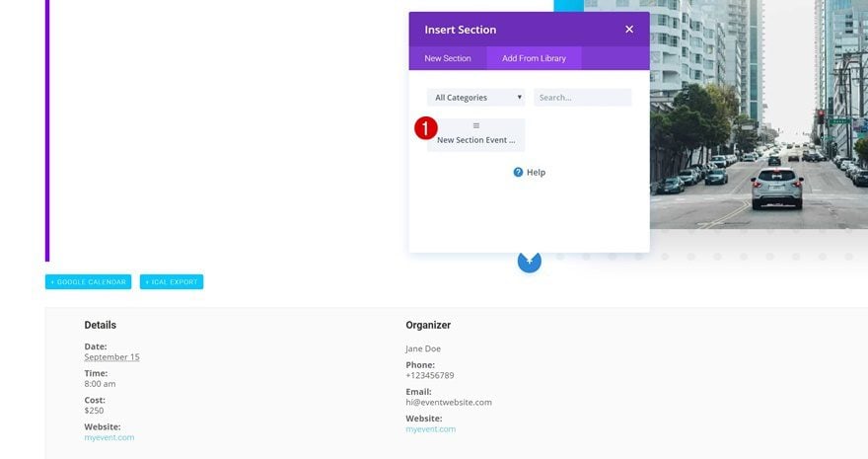This screenshot has height=459, width=868.
Task: Click the iCal Export button
Action: (x=172, y=282)
